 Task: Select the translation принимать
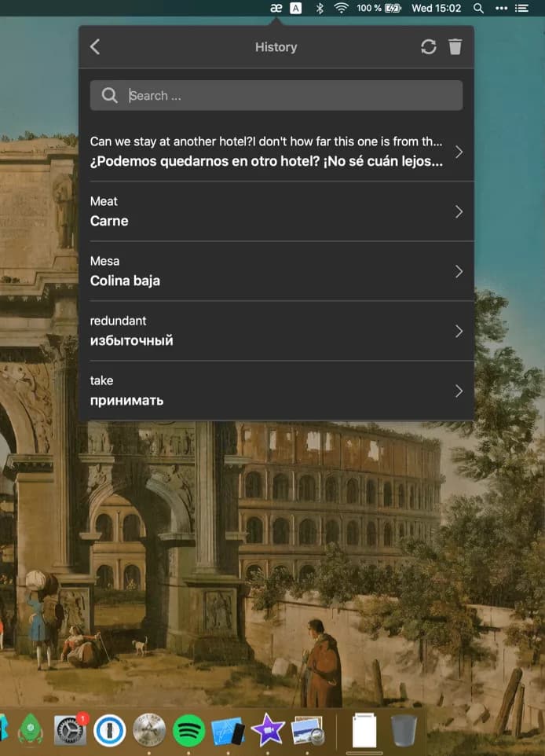click(126, 400)
